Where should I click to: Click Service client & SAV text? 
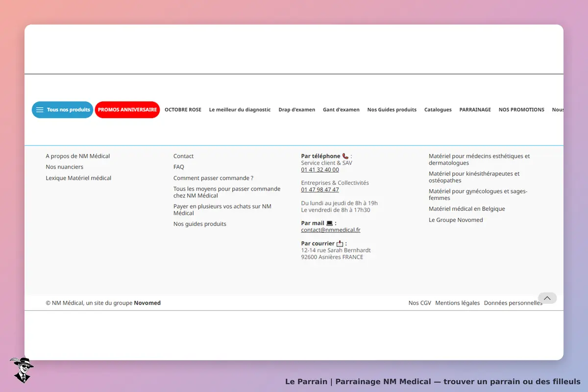[x=326, y=163]
